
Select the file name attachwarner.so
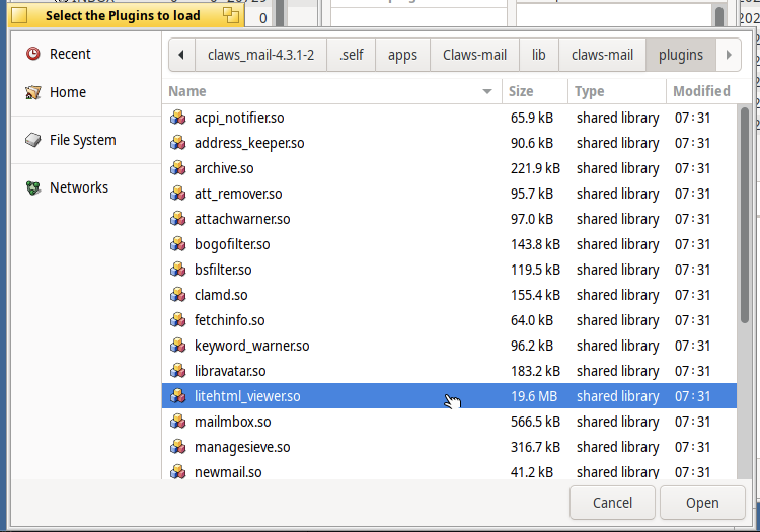point(242,219)
